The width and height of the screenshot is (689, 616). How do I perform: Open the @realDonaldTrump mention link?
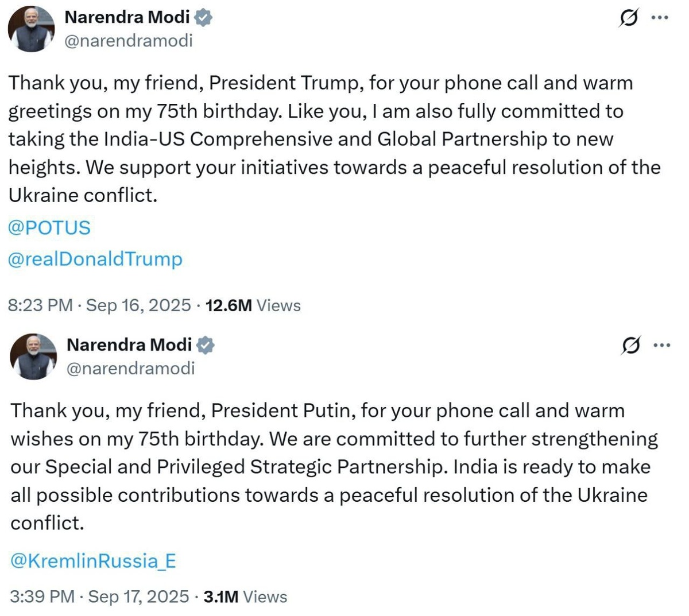tap(95, 259)
